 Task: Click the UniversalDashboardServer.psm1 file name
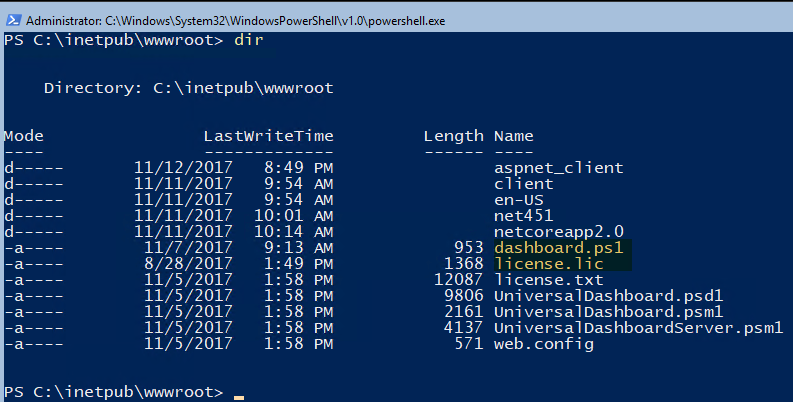[638, 328]
